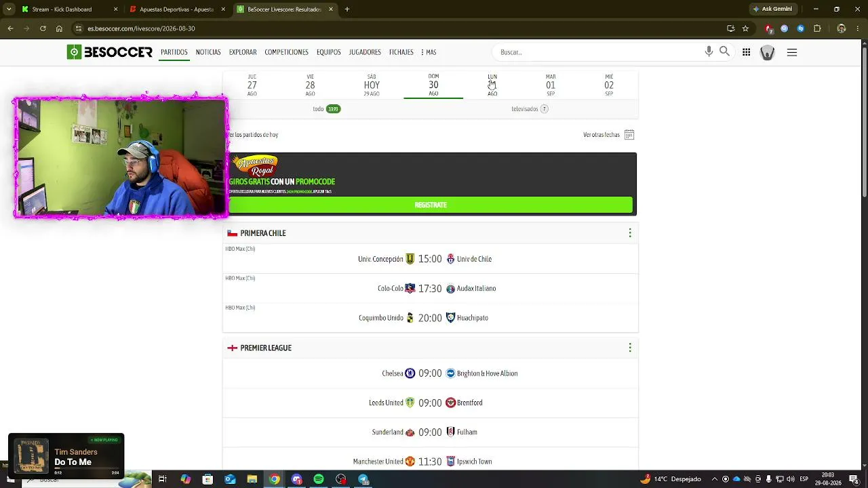
Task: Open the JUGADORES navigation item
Action: [365, 52]
